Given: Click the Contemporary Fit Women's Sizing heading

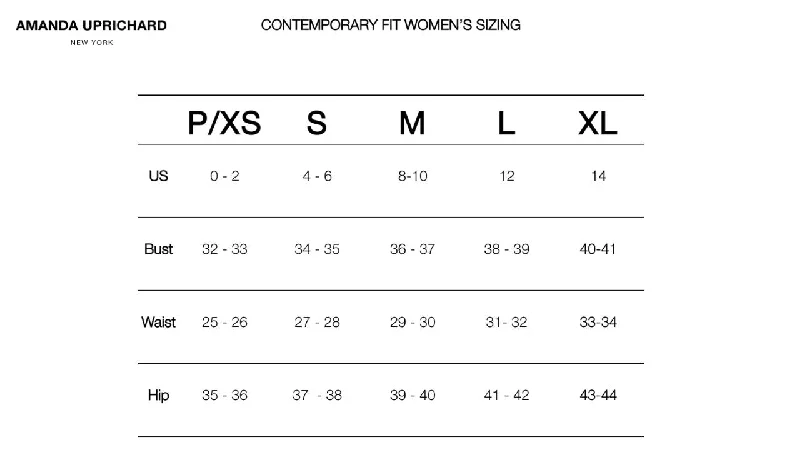Looking at the screenshot, I should pyautogui.click(x=391, y=25).
